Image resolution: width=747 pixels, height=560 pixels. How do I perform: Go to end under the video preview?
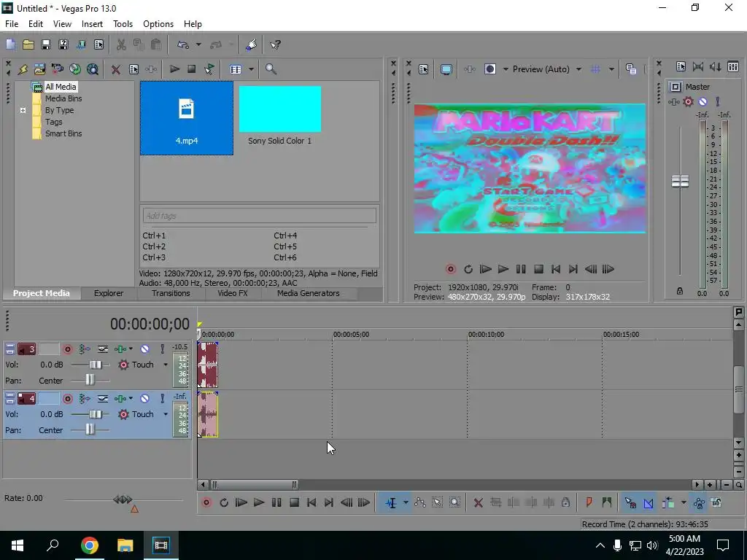(x=573, y=270)
